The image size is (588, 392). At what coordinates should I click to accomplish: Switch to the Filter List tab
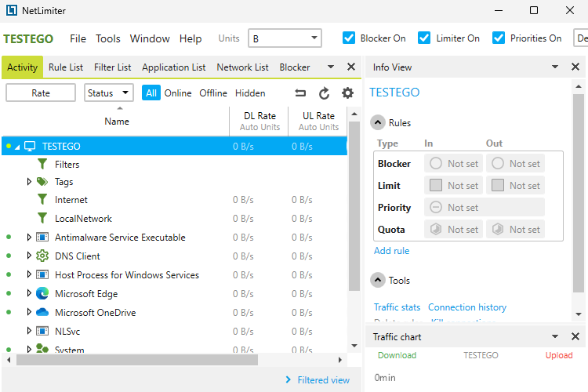point(112,67)
